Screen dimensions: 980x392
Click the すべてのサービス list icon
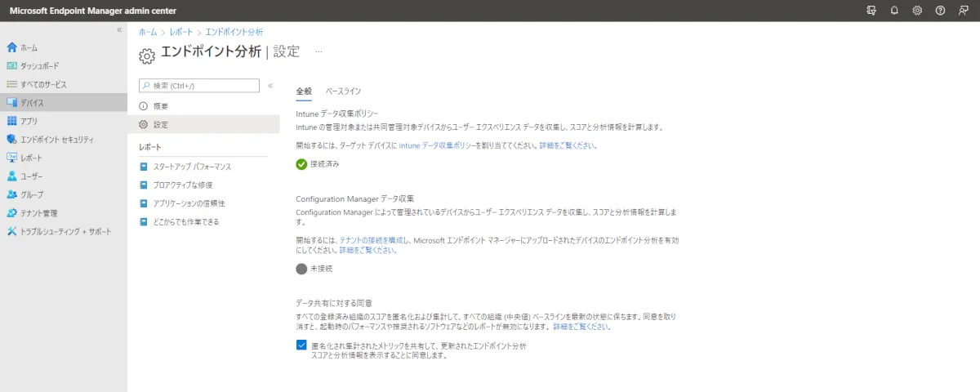tap(11, 84)
